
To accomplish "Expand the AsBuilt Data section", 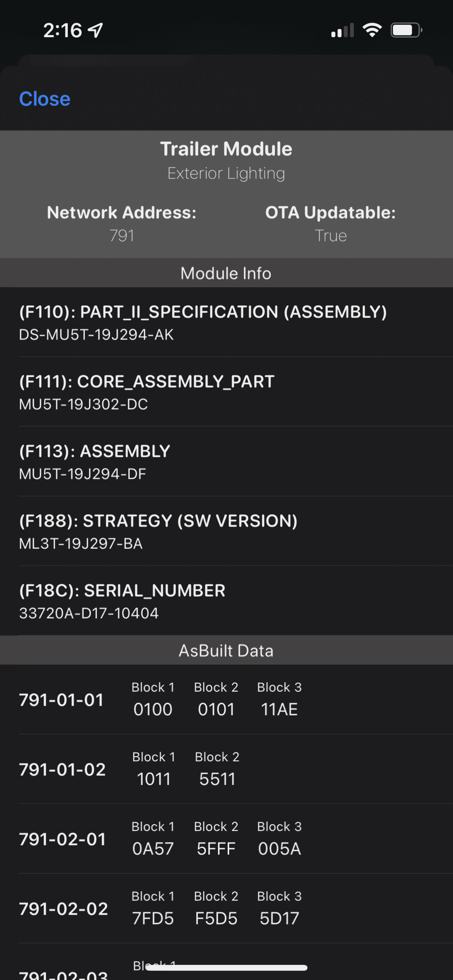I will [x=226, y=650].
